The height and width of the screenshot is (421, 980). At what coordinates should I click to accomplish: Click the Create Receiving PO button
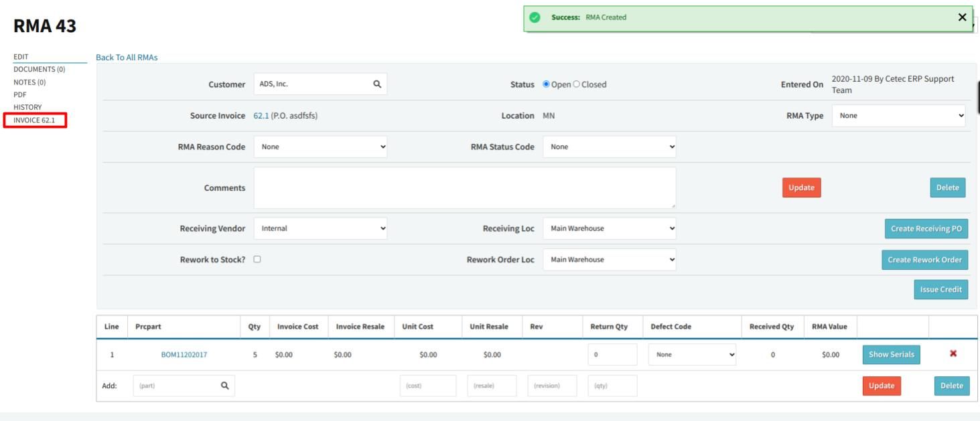[x=926, y=229]
